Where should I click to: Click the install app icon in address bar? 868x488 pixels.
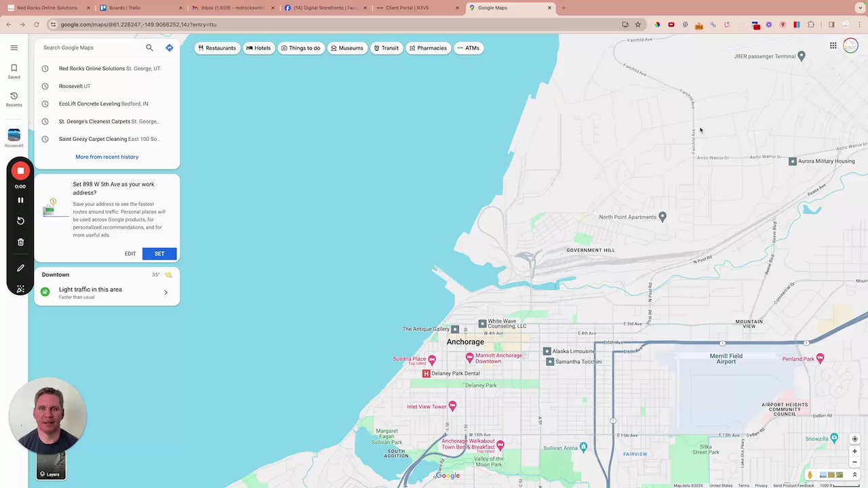[625, 24]
